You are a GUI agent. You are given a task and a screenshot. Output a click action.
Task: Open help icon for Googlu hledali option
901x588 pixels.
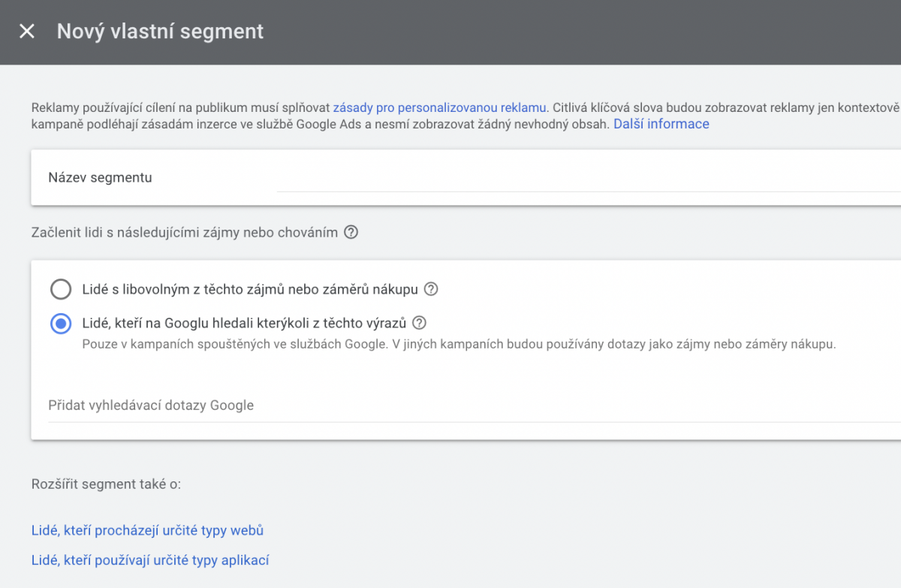419,324
